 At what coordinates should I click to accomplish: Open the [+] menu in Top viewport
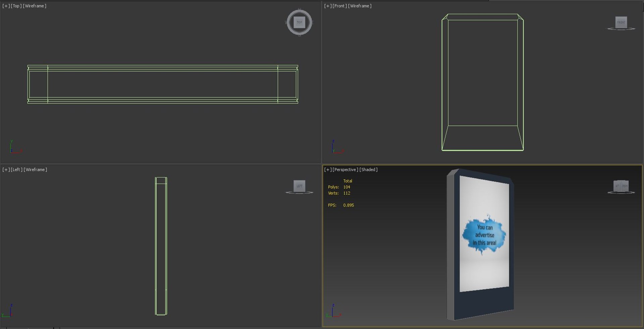click(x=6, y=6)
